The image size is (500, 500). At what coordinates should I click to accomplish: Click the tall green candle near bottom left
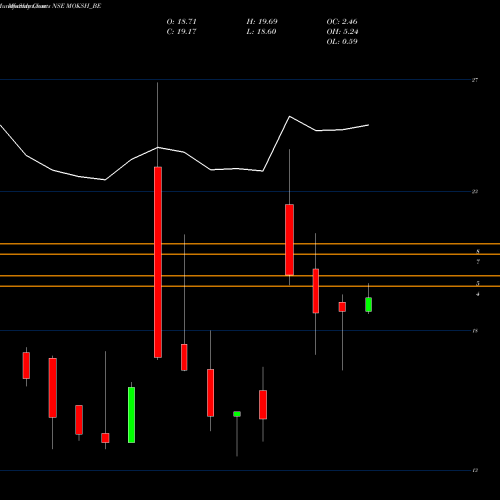[131, 415]
